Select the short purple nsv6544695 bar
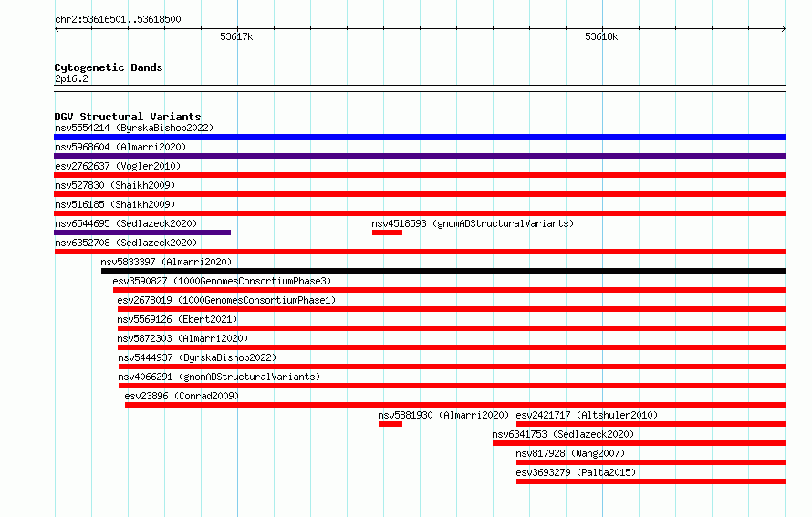The image size is (812, 517). (142, 233)
